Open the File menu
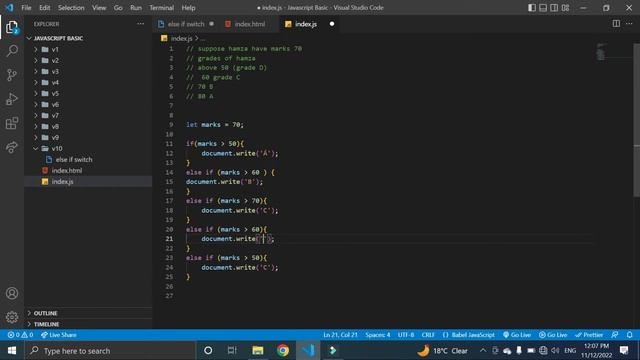 coord(26,8)
